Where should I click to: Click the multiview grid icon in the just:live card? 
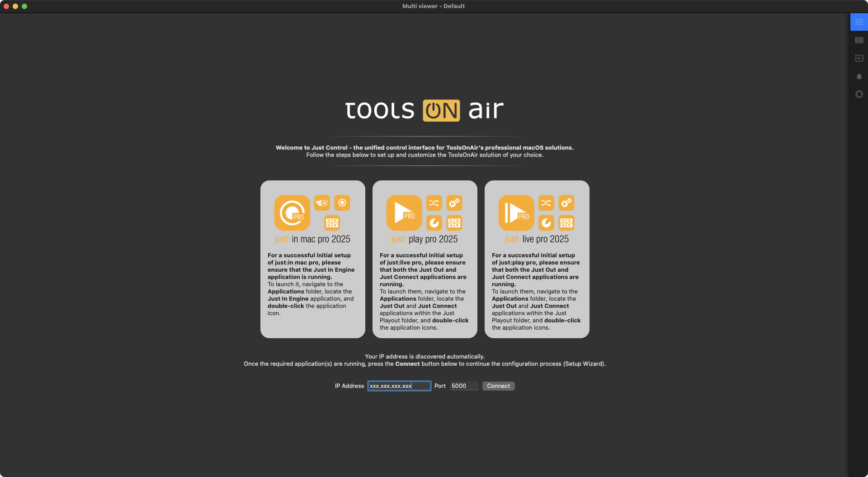[566, 223]
